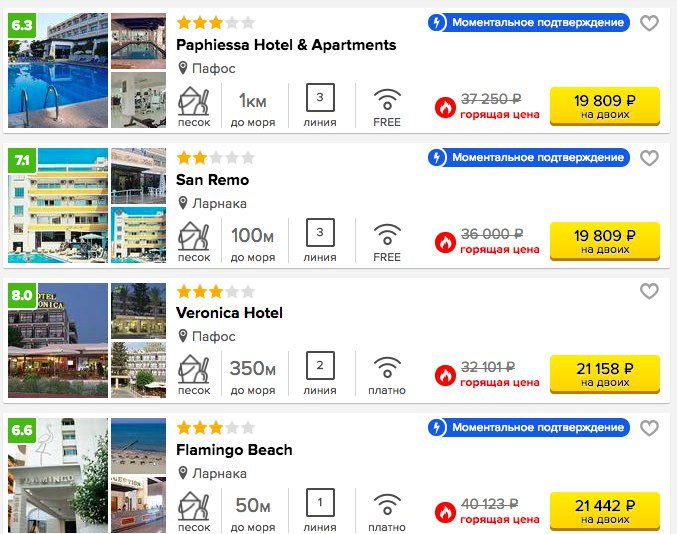Choose Flamingo Beach 21 442 ₽ offer
This screenshot has height=534, width=677.
(x=604, y=511)
